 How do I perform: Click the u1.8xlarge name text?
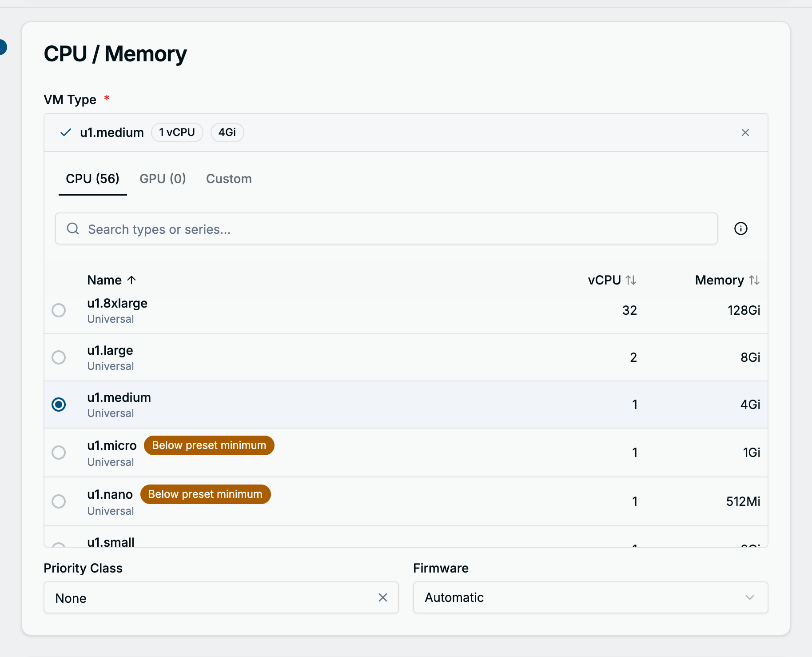click(x=117, y=303)
